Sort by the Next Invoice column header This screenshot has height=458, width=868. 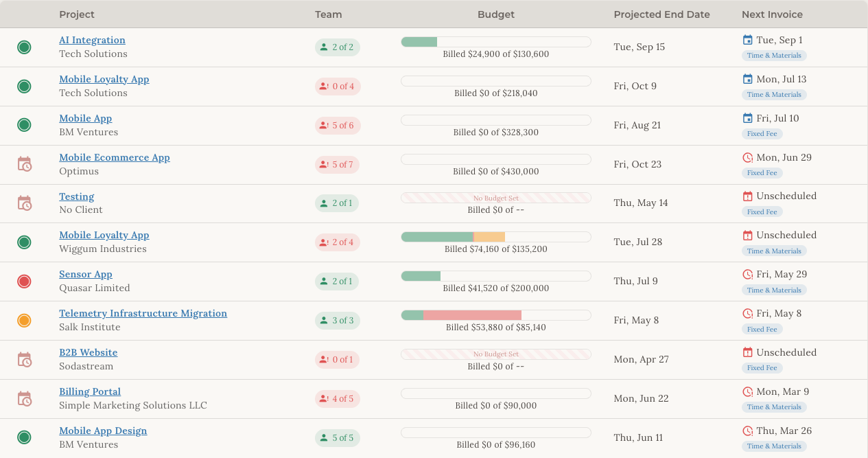point(772,14)
